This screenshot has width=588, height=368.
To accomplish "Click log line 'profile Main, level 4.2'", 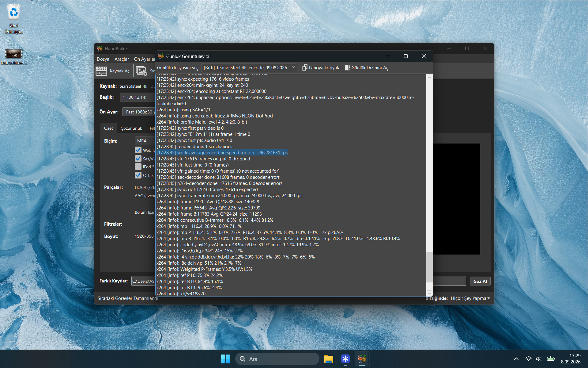I will pos(202,122).
